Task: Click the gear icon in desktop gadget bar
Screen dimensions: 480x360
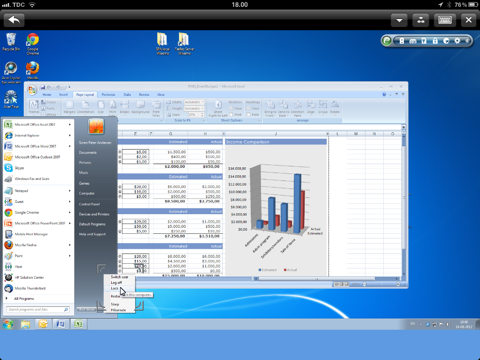Action: click(457, 41)
